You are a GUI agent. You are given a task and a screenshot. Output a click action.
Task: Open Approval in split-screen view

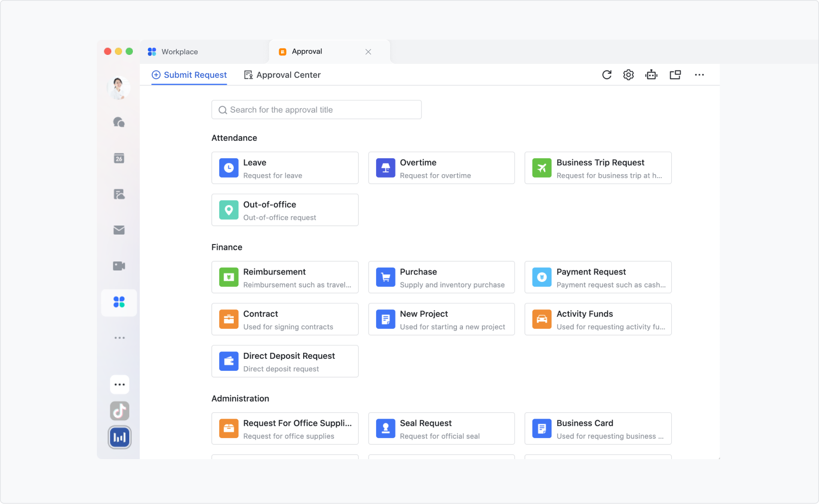tap(675, 74)
